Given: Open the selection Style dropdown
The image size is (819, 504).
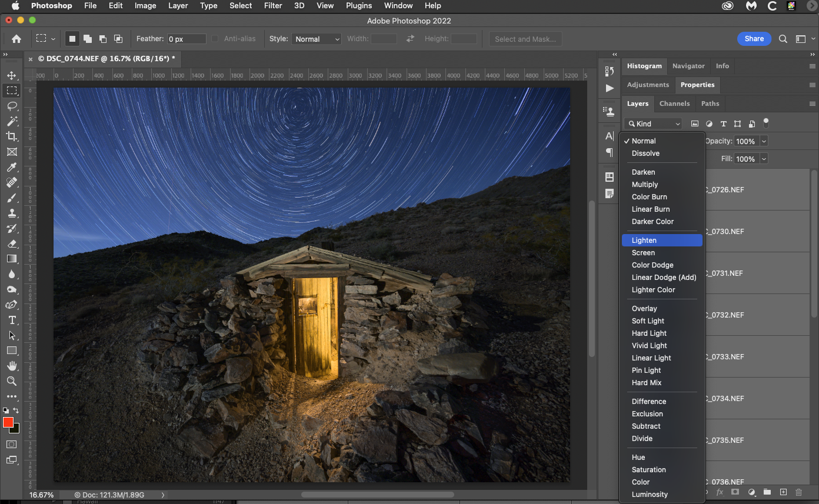Looking at the screenshot, I should (317, 38).
